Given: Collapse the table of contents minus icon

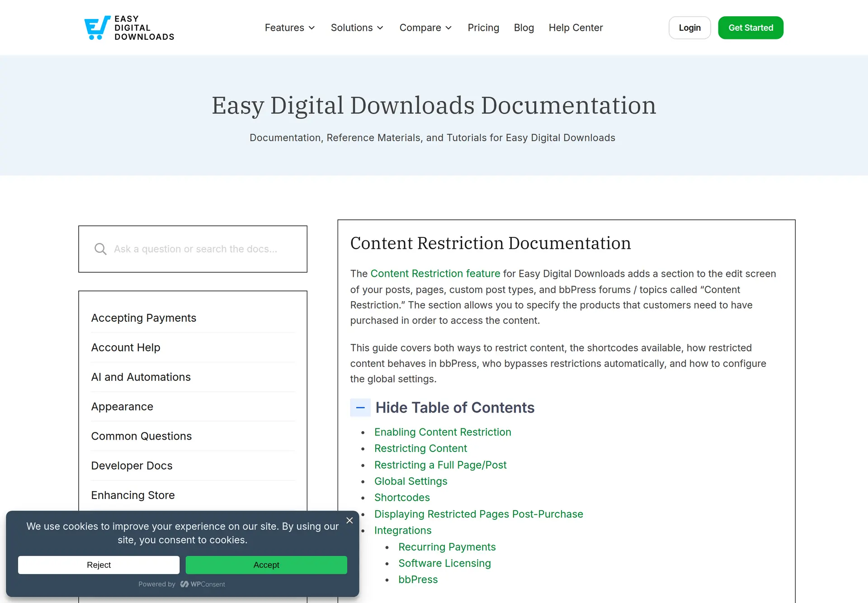Looking at the screenshot, I should (x=360, y=408).
